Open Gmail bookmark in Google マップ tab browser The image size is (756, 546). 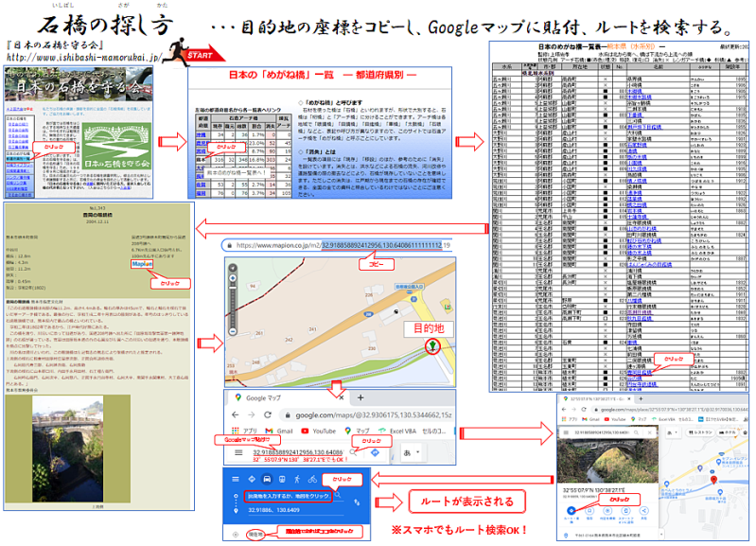coord(279,431)
